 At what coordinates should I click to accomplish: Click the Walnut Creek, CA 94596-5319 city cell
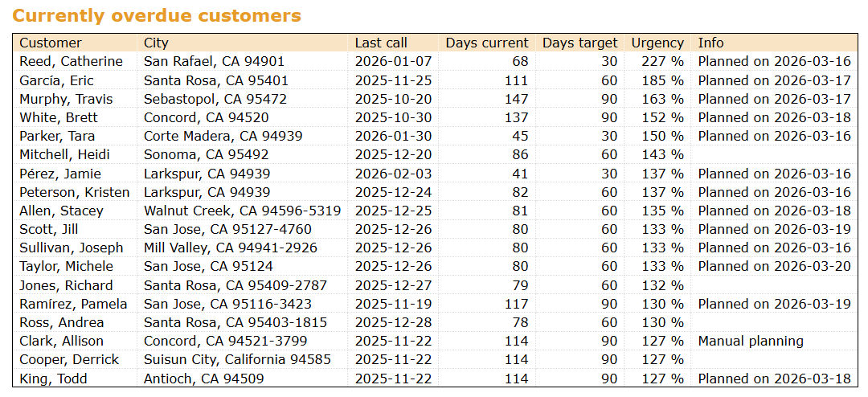[242, 211]
